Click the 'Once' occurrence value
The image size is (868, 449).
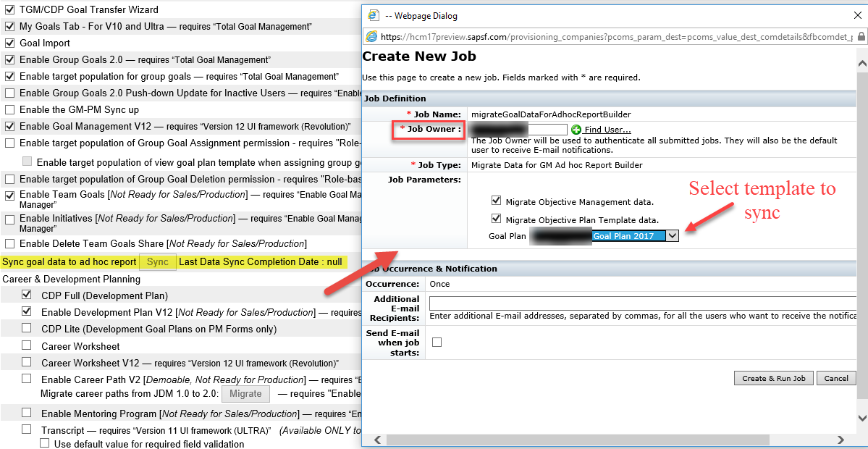pos(439,284)
